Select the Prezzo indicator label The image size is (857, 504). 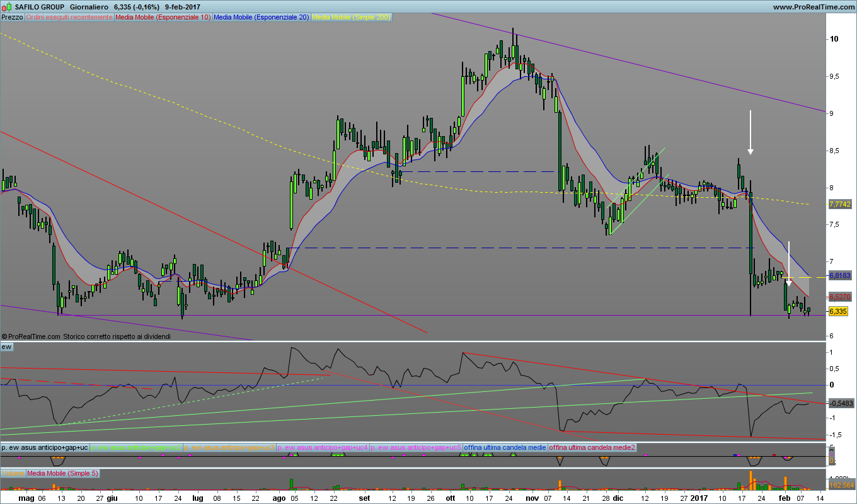[12, 18]
